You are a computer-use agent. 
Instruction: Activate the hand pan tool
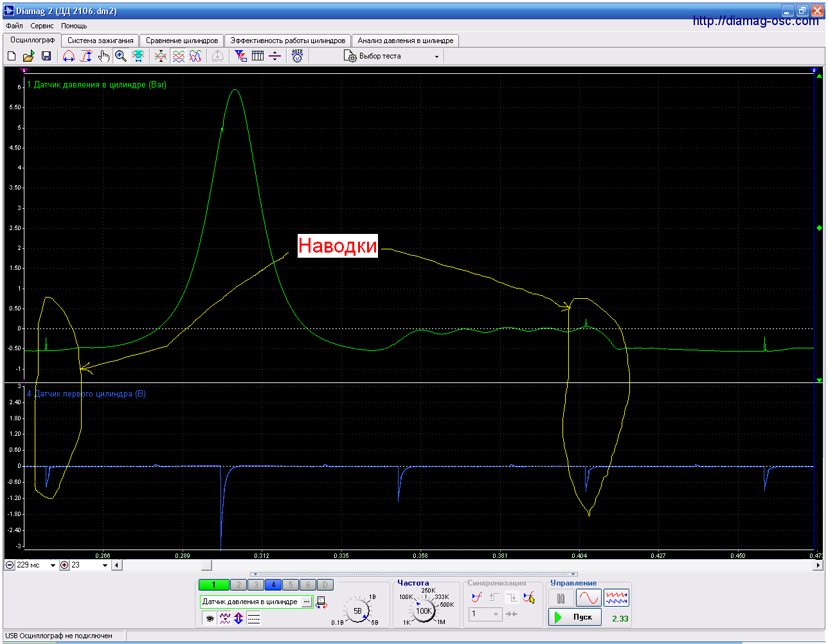pyautogui.click(x=104, y=57)
